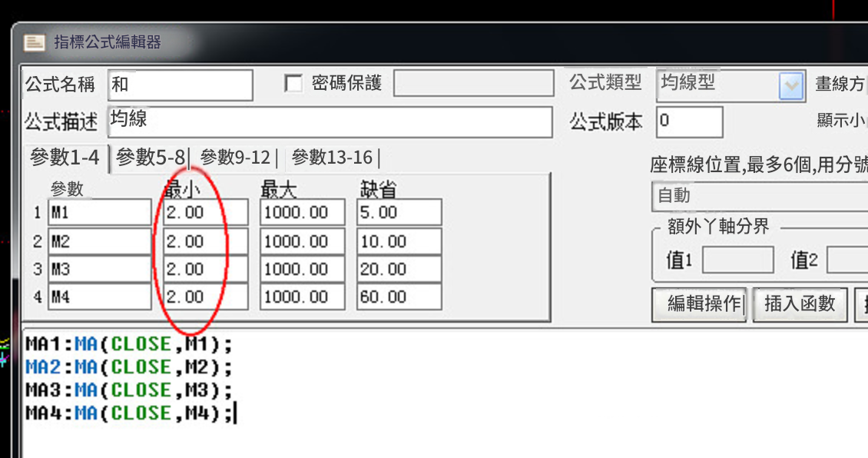Viewport: 868px width, 458px height.
Task: Click the 最小 value field for M2
Action: 206,241
